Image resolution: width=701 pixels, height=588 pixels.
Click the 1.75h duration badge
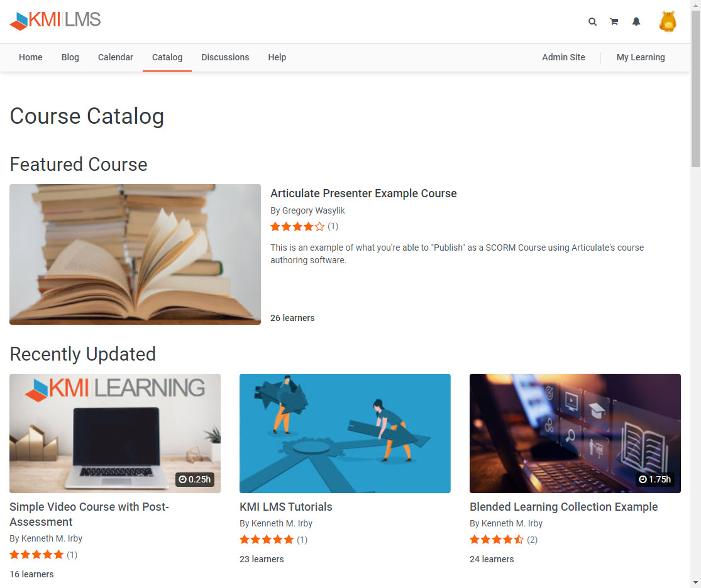coord(655,479)
